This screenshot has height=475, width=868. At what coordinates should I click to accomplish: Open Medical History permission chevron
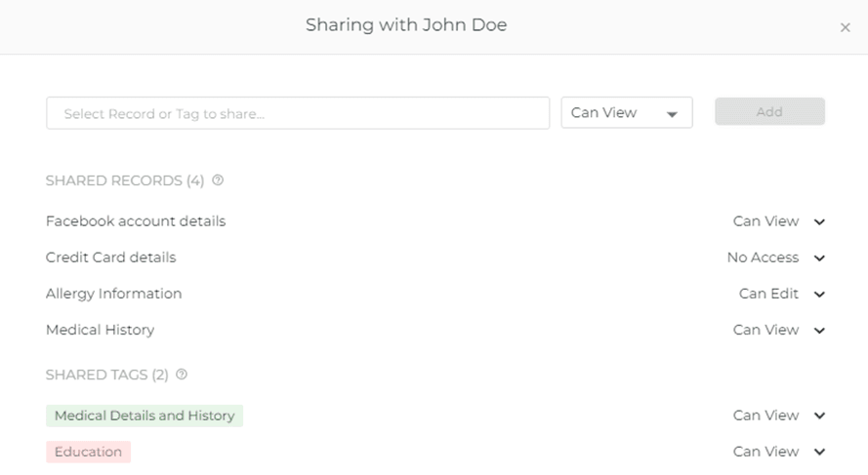pos(820,331)
